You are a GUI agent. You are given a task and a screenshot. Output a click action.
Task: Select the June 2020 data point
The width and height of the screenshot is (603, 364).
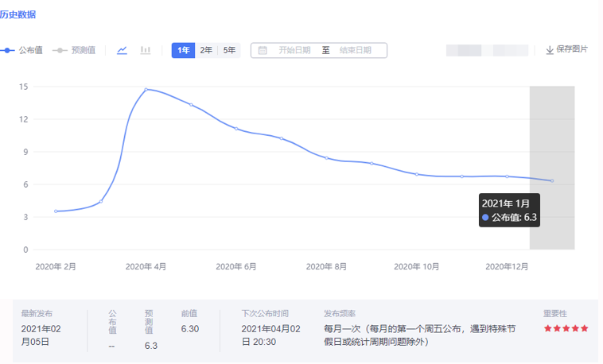[x=236, y=129]
